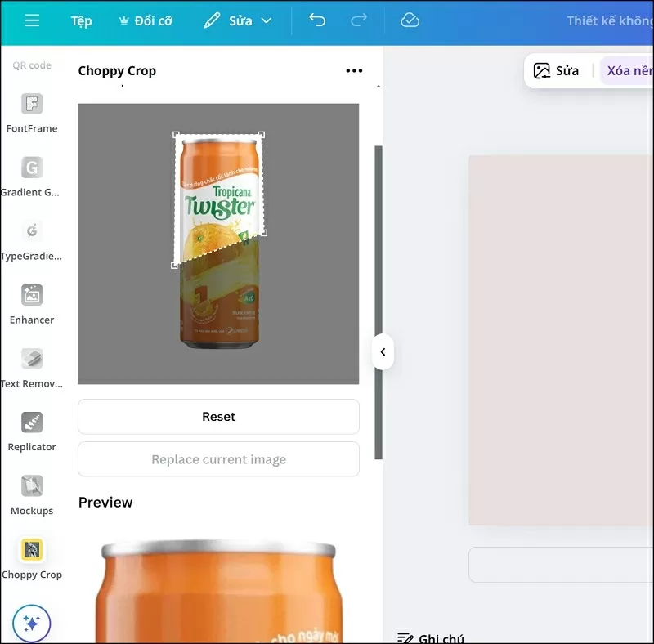Open the hamburger main menu
The image size is (654, 644).
32,21
